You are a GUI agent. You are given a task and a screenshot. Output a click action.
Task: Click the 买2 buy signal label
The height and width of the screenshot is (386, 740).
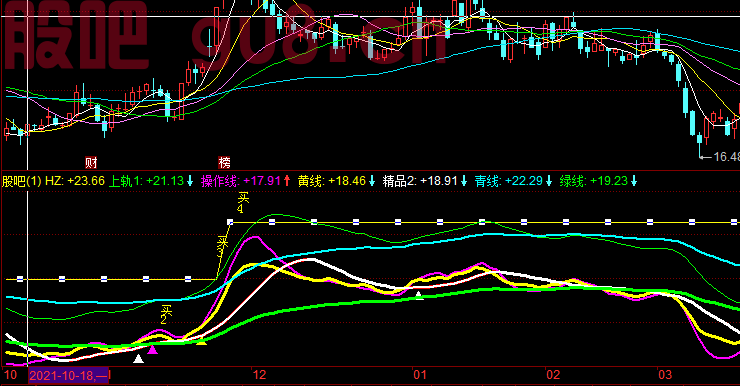166,315
